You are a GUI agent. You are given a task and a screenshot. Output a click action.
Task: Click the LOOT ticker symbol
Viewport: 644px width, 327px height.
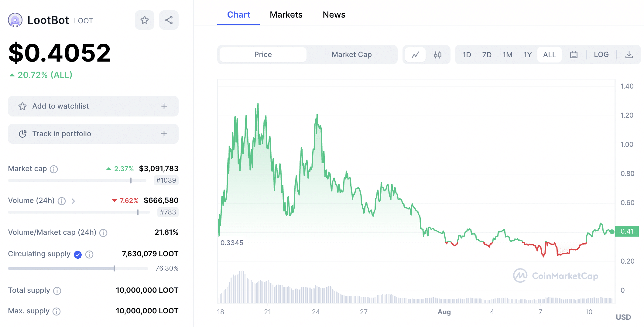point(84,21)
